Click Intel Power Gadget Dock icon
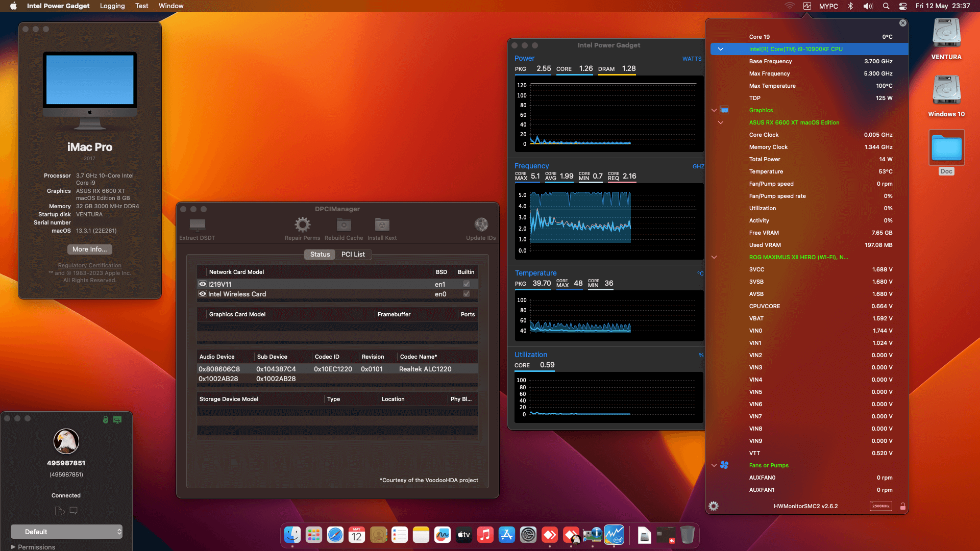The image size is (980, 551). tap(614, 535)
